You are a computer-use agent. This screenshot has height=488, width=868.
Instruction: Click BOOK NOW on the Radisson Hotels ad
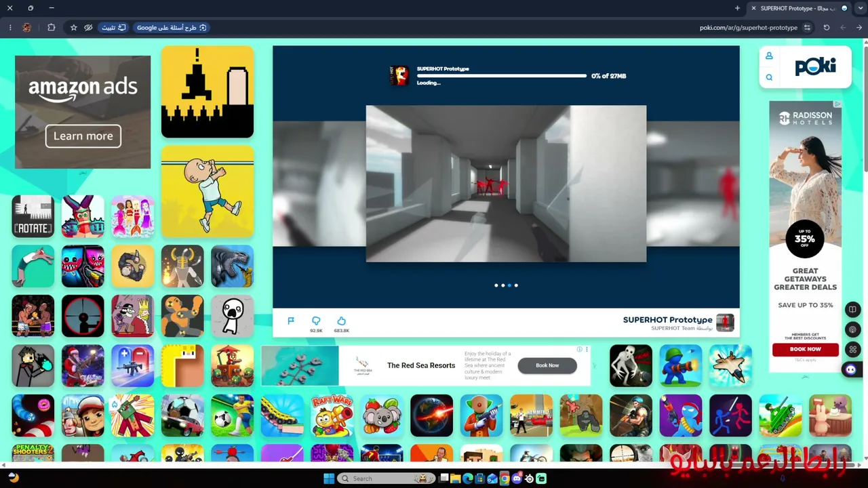806,349
